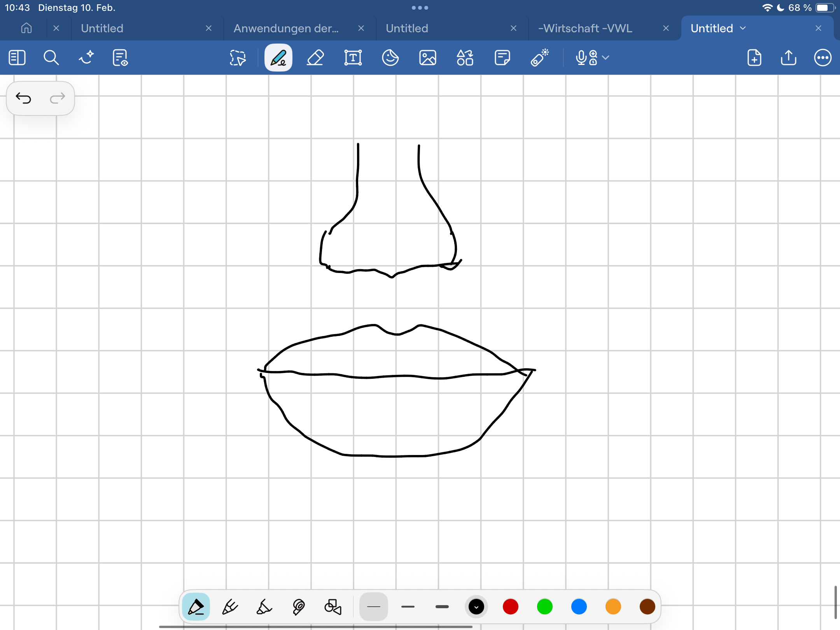The width and height of the screenshot is (840, 630).
Task: Switch to the -Wirtschaft -VWL tab
Action: pyautogui.click(x=585, y=28)
